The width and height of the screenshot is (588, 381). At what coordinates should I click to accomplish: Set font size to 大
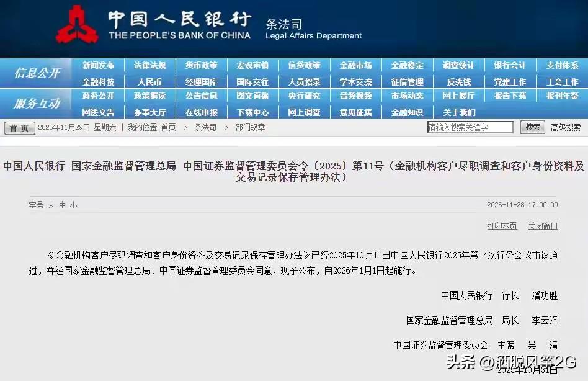pos(51,205)
